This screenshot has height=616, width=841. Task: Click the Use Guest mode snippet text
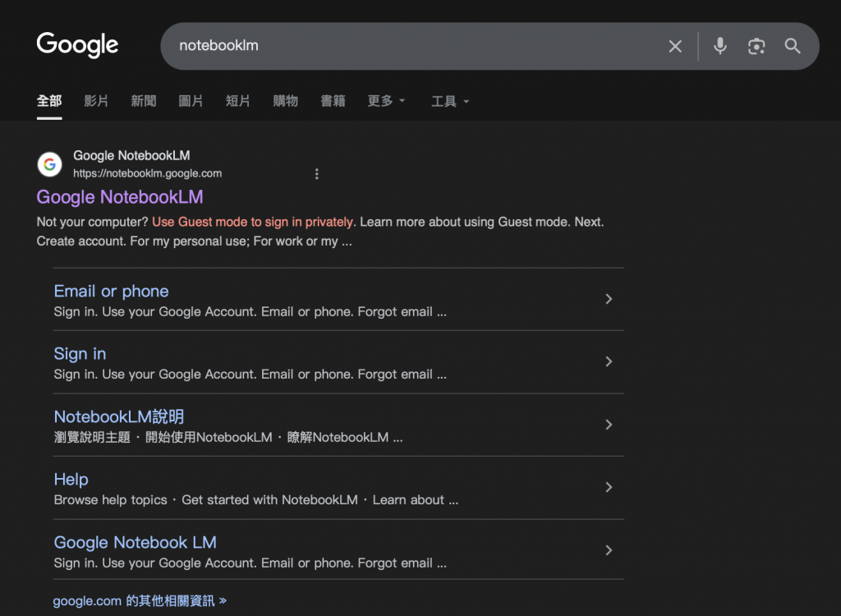coord(253,222)
